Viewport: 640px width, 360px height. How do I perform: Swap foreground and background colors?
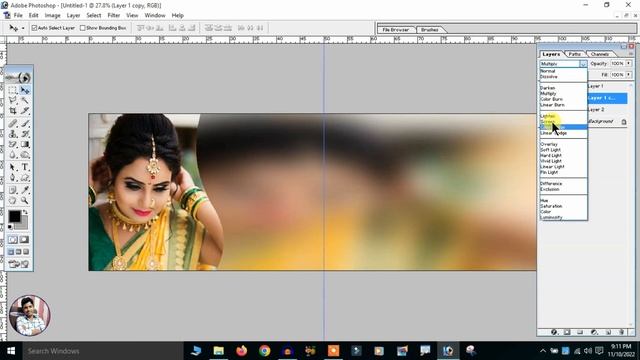[x=25, y=212]
